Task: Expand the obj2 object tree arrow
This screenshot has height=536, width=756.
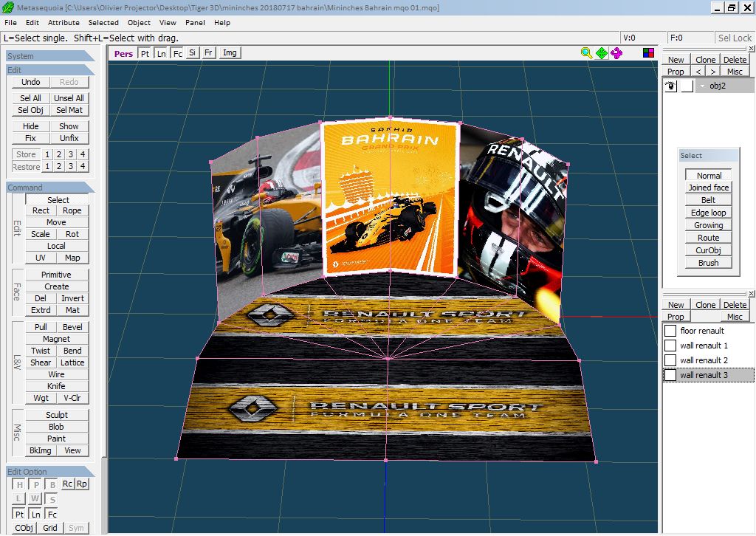Action: 701,86
